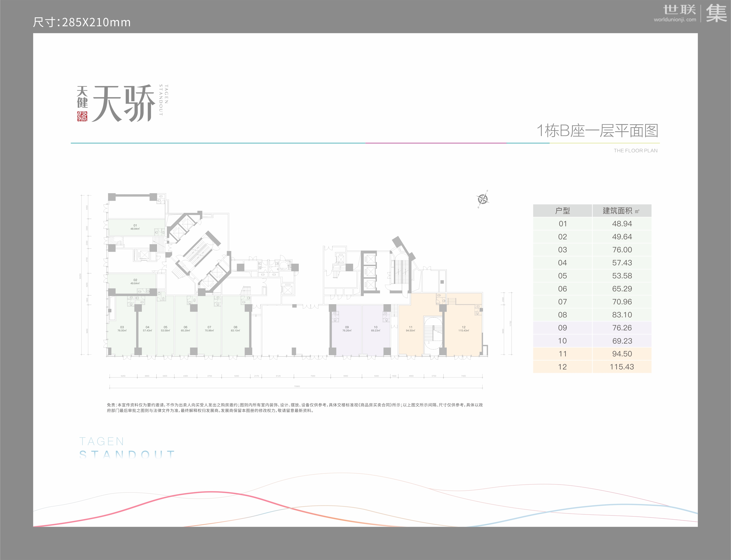
Task: Click unit 08 in the floor plan
Action: point(235,329)
